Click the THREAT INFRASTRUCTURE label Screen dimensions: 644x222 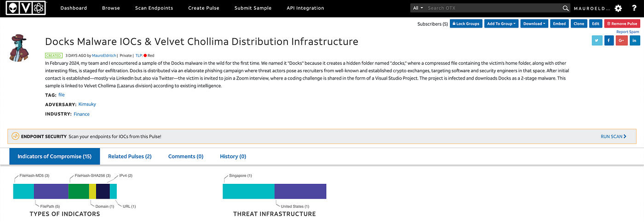(275, 214)
